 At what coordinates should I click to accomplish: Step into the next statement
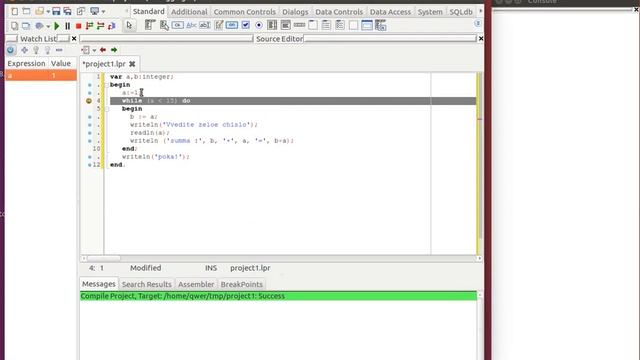[89, 26]
